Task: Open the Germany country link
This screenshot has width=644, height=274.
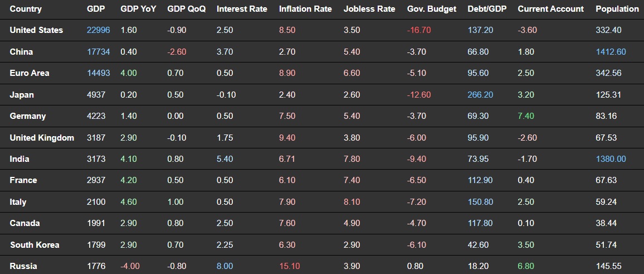Action: click(x=27, y=116)
